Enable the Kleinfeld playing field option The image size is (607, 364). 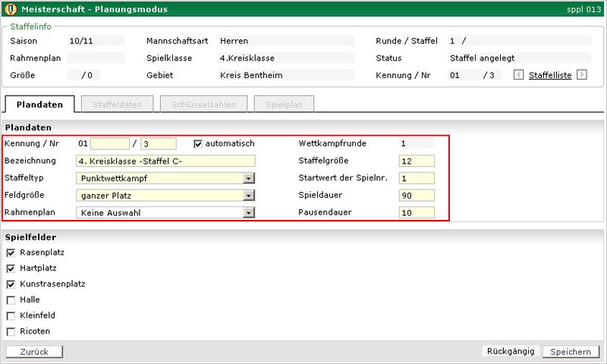tap(11, 315)
